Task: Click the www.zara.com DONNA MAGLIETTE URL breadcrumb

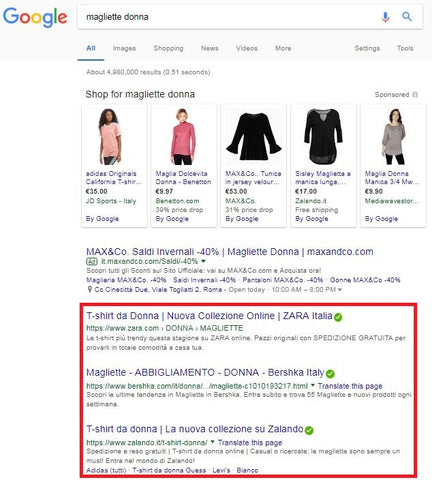Action: point(165,328)
